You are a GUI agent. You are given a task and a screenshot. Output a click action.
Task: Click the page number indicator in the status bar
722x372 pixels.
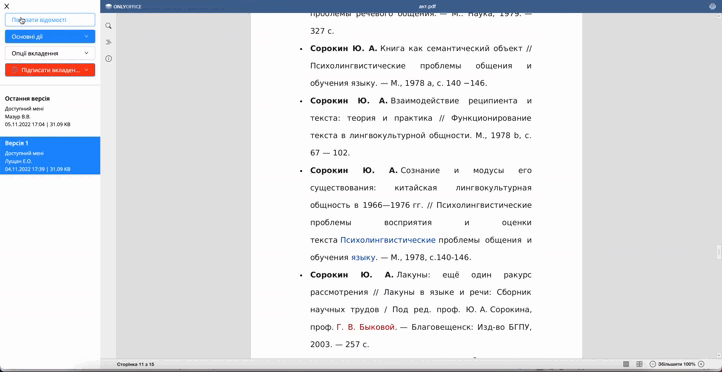point(135,364)
